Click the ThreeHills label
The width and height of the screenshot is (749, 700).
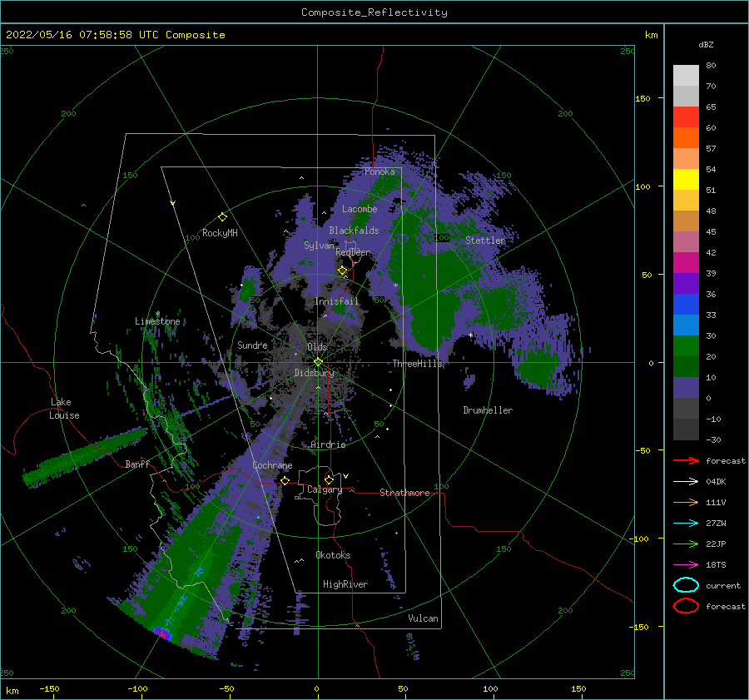pyautogui.click(x=418, y=364)
